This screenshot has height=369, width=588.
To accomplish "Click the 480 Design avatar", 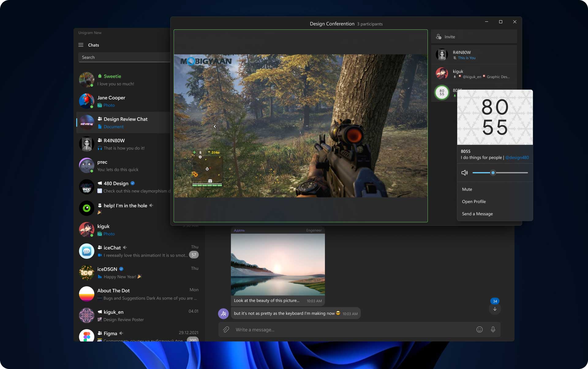I will pos(87,187).
